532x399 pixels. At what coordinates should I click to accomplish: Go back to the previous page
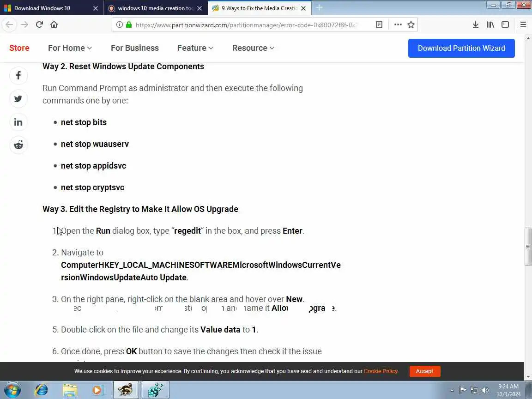coord(9,24)
